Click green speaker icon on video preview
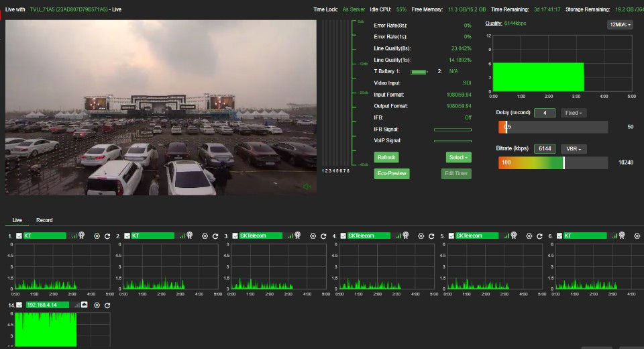This screenshot has width=644, height=349. [307, 187]
